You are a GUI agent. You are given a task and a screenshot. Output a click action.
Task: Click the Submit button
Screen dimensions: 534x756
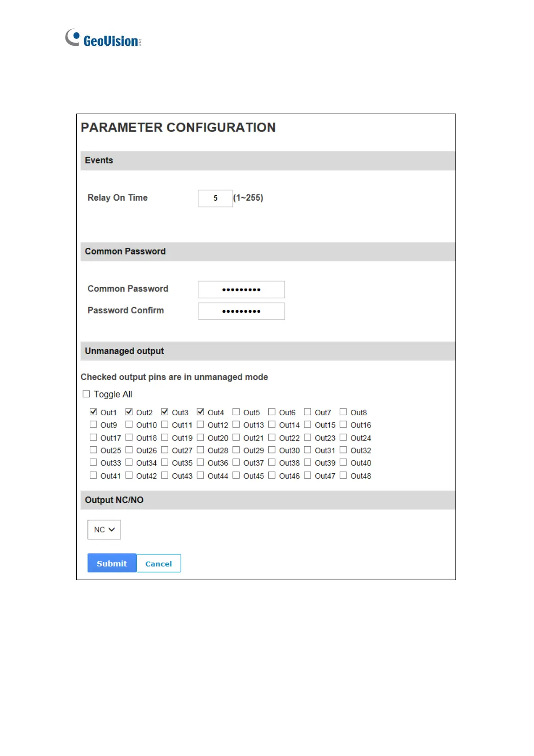pyautogui.click(x=112, y=563)
